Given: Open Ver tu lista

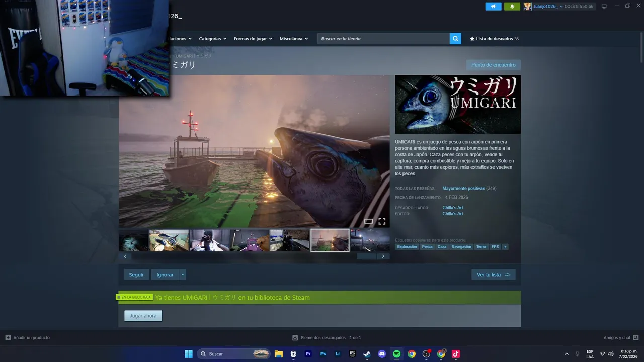Looking at the screenshot, I should (494, 275).
